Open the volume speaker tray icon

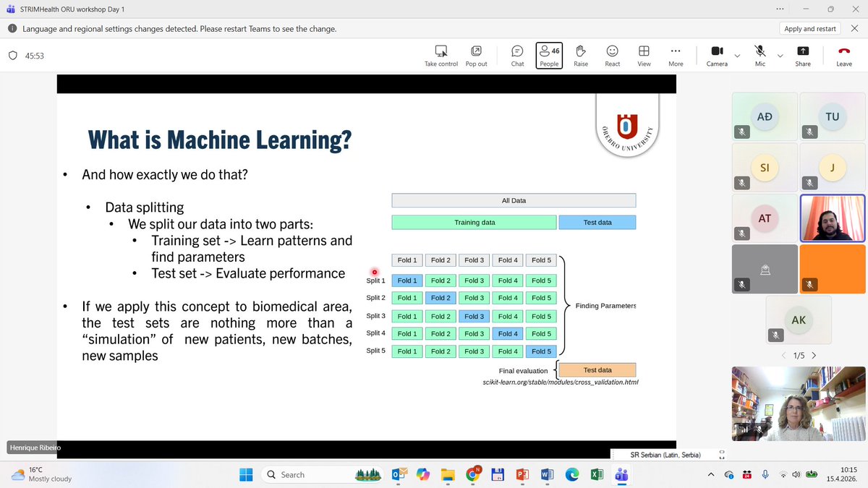pos(796,474)
